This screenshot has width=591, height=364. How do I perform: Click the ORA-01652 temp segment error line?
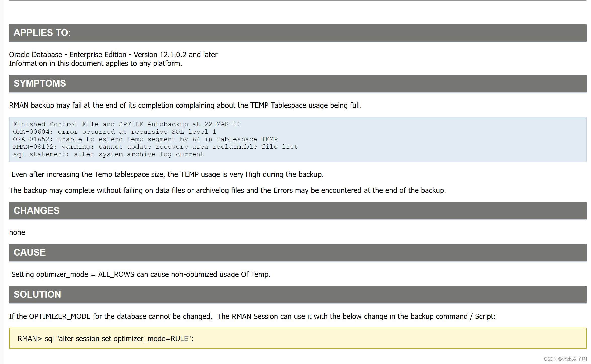coord(145,139)
